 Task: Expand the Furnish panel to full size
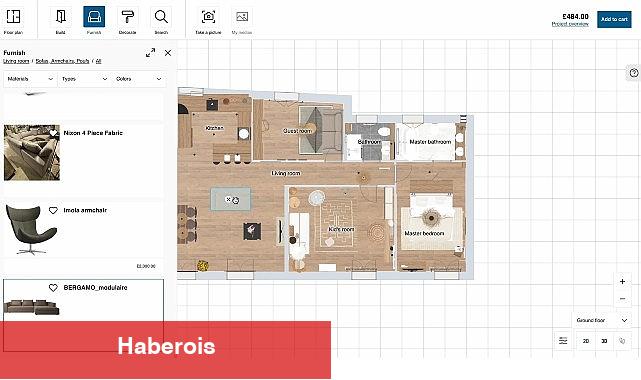(x=150, y=53)
